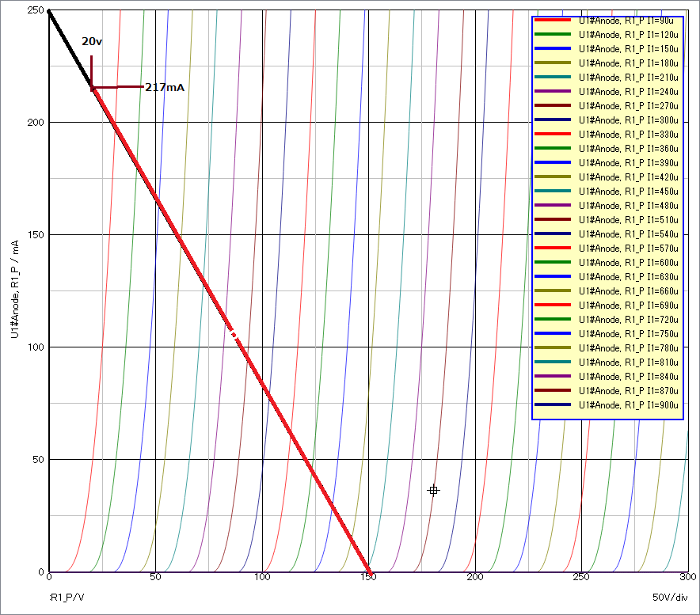
Task: Click legend entry R1_P I1=270u
Action: (607, 106)
